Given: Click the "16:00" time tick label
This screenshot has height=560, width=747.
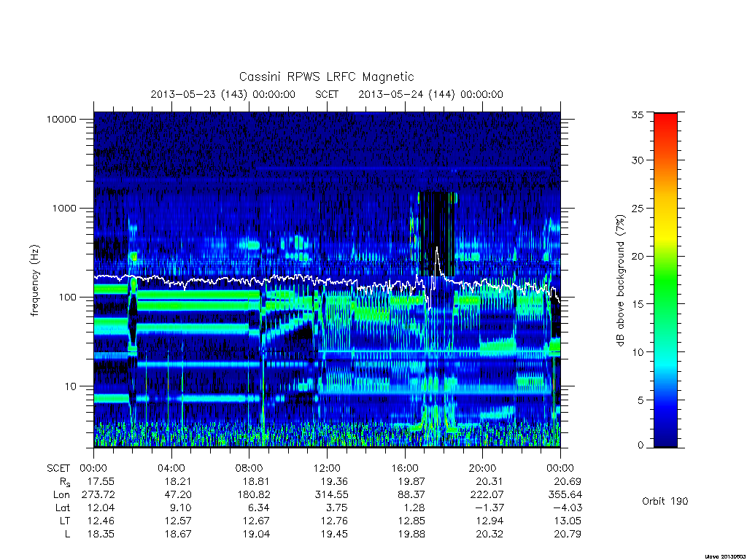Looking at the screenshot, I should tap(405, 469).
